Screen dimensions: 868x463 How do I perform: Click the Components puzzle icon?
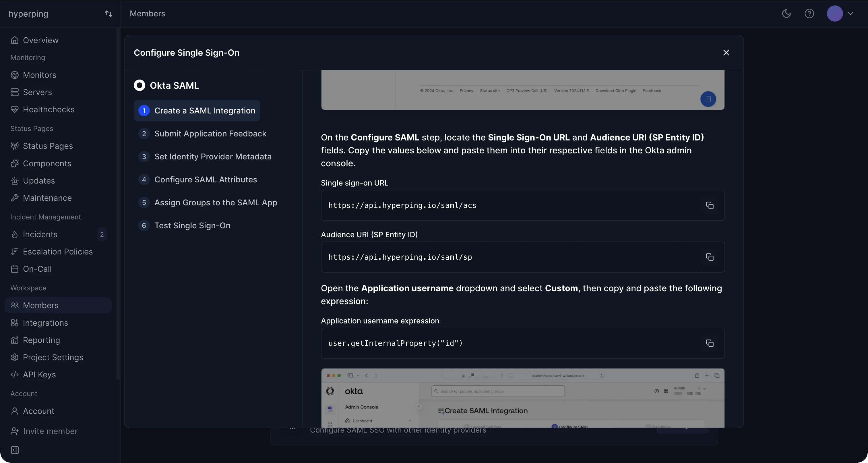tap(14, 163)
